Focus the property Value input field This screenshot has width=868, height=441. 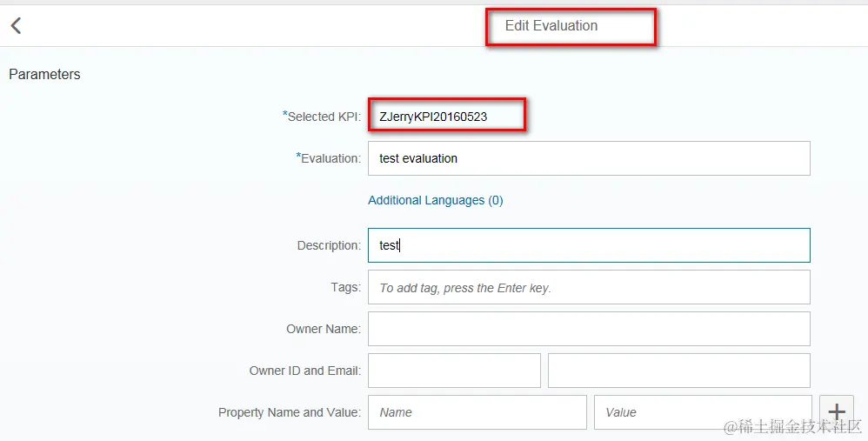pyautogui.click(x=703, y=412)
